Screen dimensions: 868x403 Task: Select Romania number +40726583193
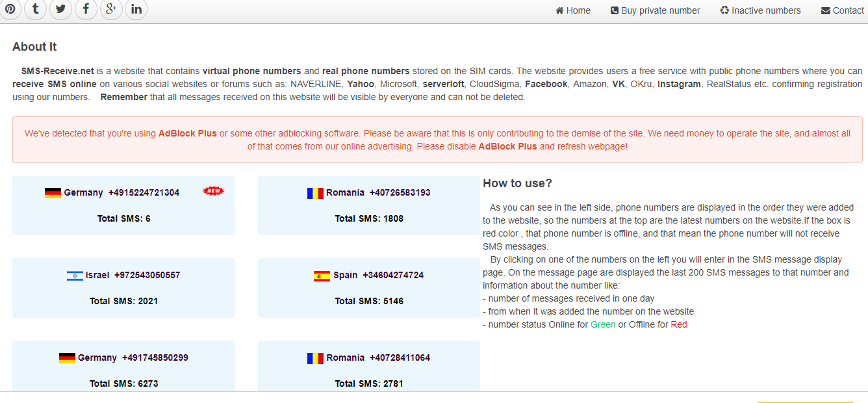pos(400,193)
